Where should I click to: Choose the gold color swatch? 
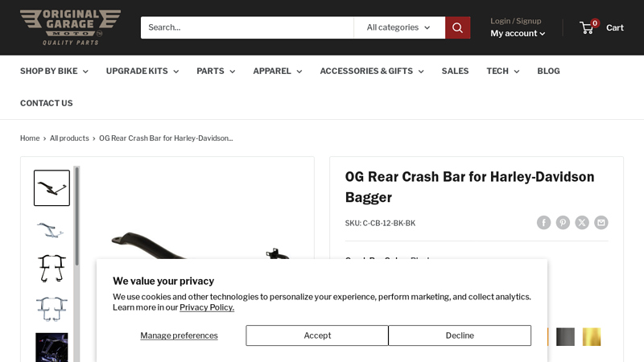click(x=592, y=336)
